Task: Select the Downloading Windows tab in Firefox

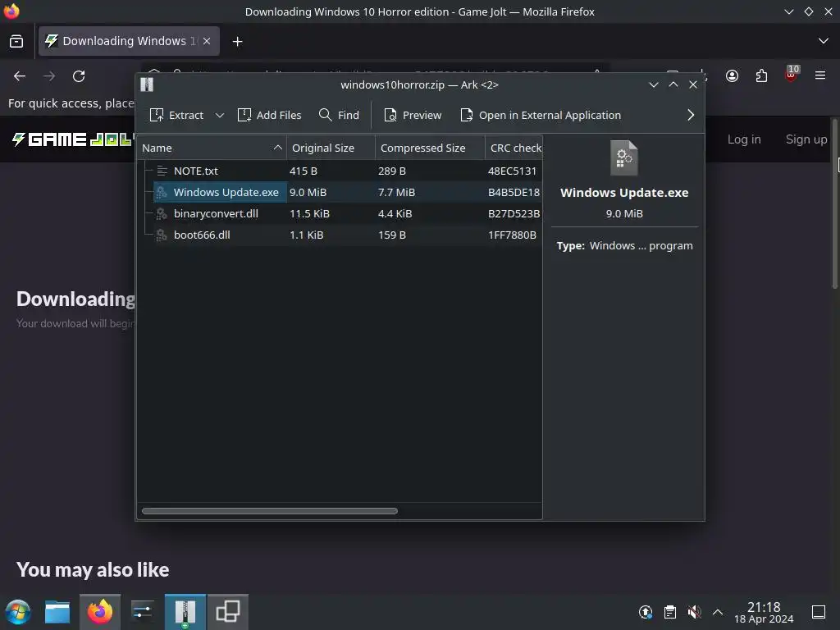Action: 129,41
